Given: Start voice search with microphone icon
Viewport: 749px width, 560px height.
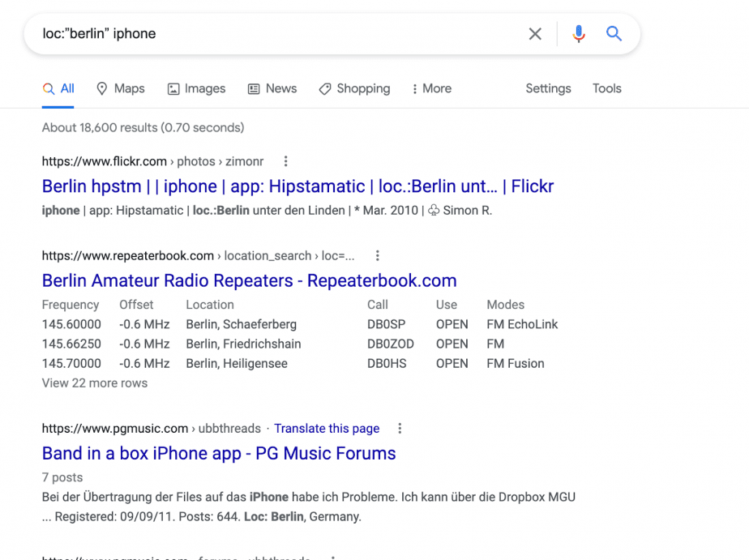Looking at the screenshot, I should coord(579,34).
